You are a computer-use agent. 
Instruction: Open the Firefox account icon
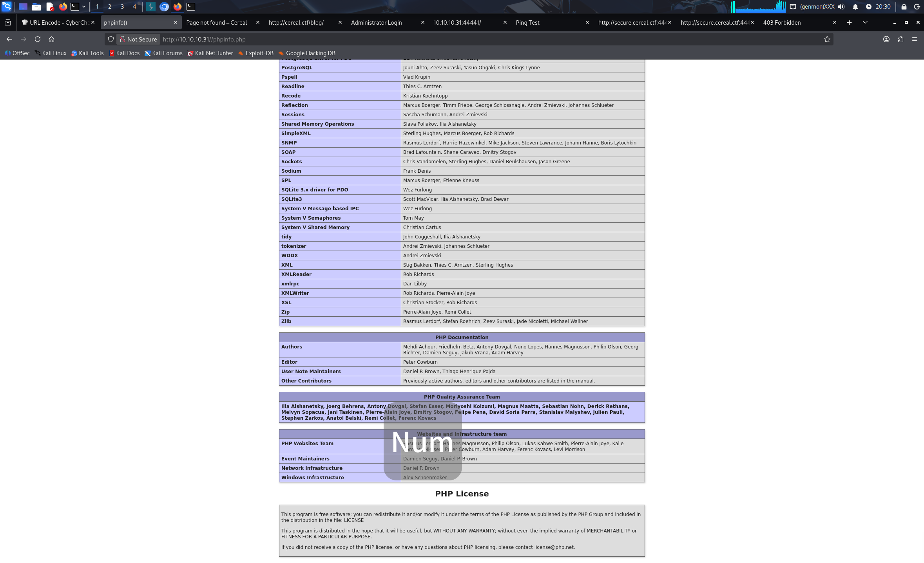pos(886,39)
